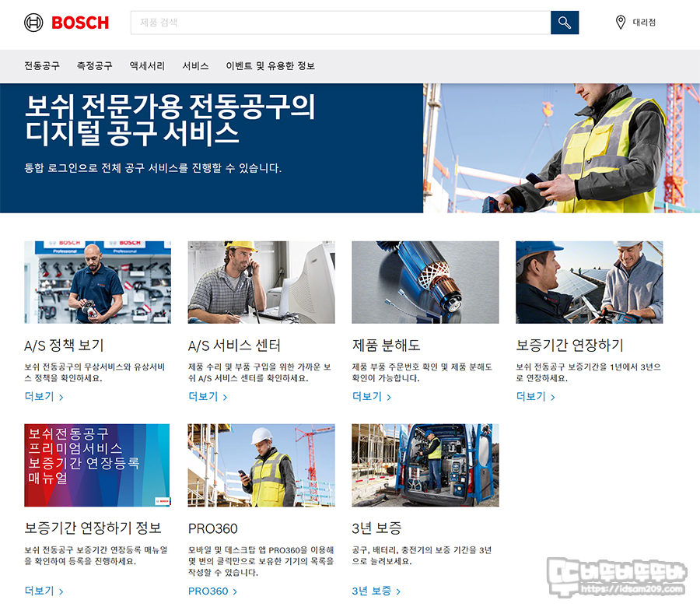Open the 측정공구 menu
Image resolution: width=700 pixels, height=607 pixels.
click(x=95, y=66)
